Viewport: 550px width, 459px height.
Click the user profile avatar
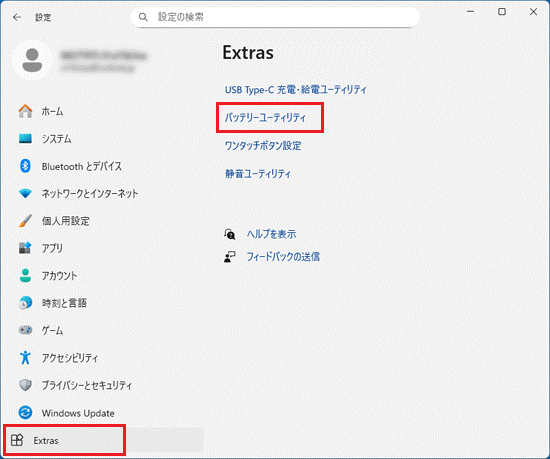[32, 60]
